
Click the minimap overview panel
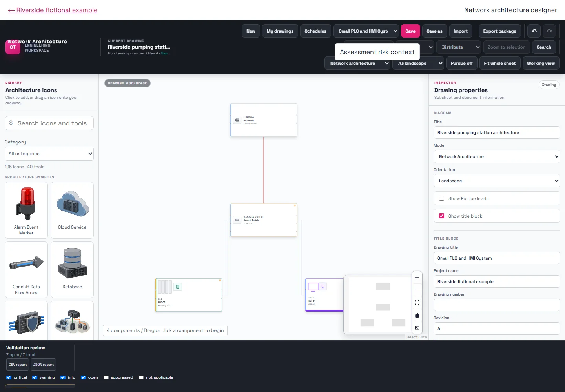click(377, 305)
